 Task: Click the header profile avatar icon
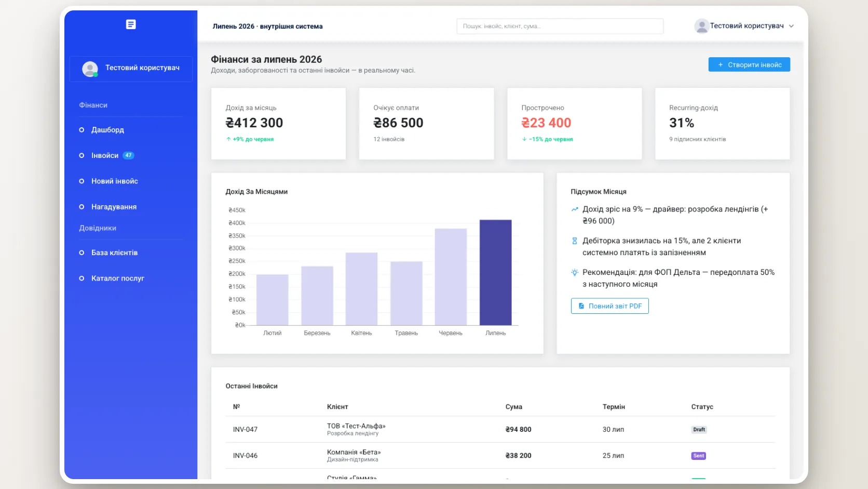[701, 26]
